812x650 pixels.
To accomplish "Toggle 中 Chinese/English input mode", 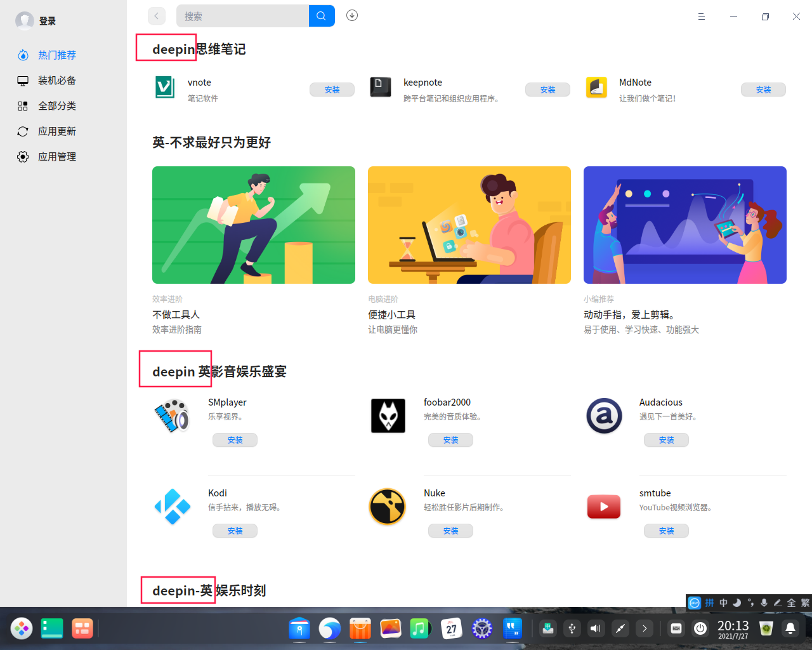I will pyautogui.click(x=723, y=602).
